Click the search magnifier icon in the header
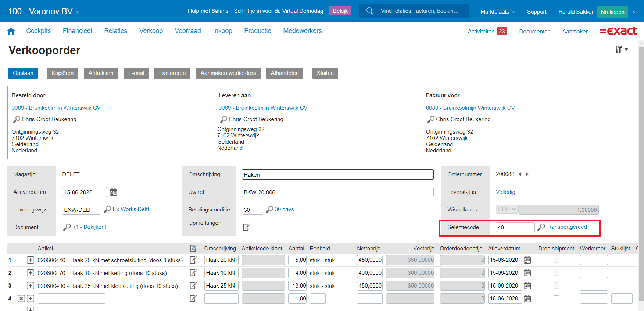This screenshot has height=311, width=644. tap(370, 11)
